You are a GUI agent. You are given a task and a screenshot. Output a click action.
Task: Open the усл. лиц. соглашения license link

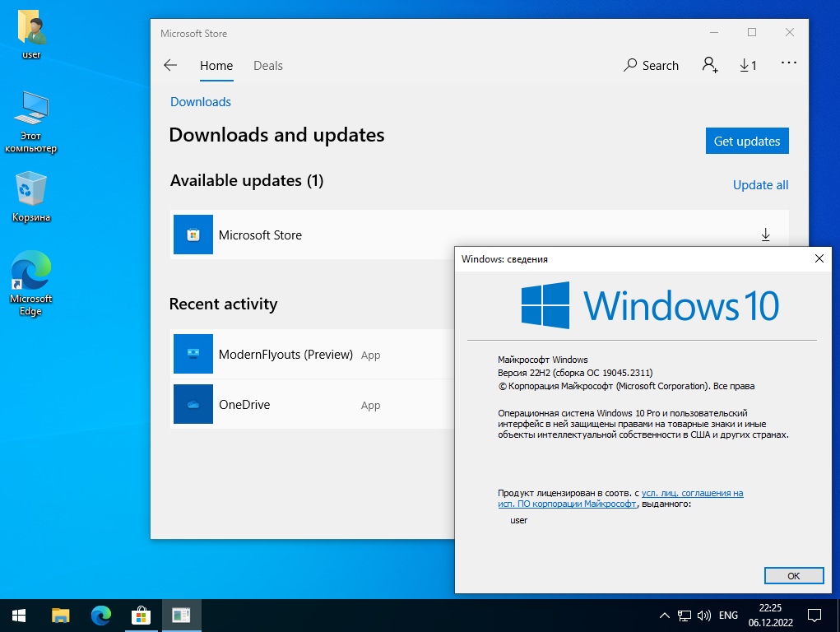point(692,493)
